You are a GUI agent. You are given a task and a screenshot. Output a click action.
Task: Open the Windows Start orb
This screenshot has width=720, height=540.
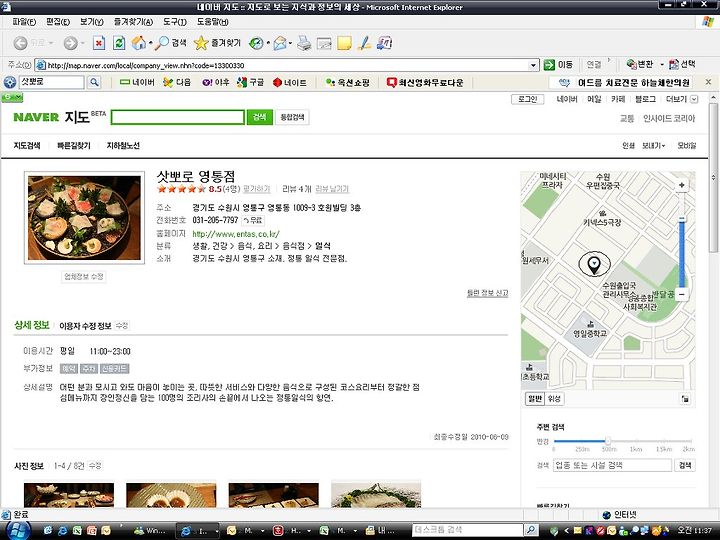tap(18, 531)
